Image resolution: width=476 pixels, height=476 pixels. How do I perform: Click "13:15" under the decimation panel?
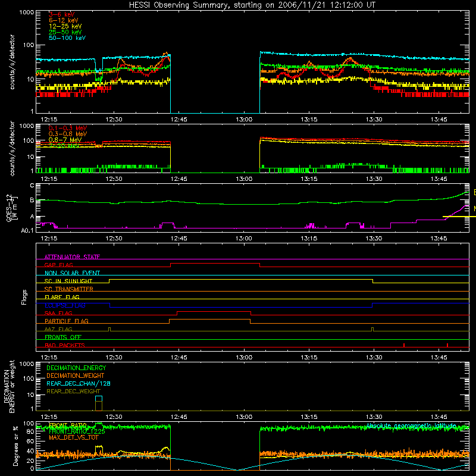coord(309,417)
